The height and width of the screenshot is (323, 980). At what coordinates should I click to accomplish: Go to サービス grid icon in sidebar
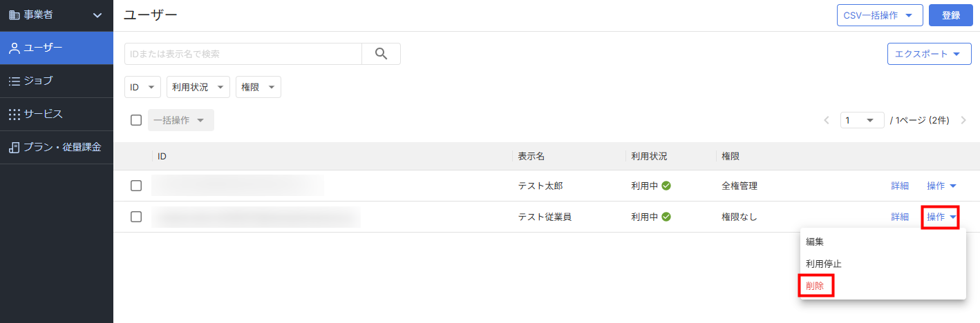[14, 114]
